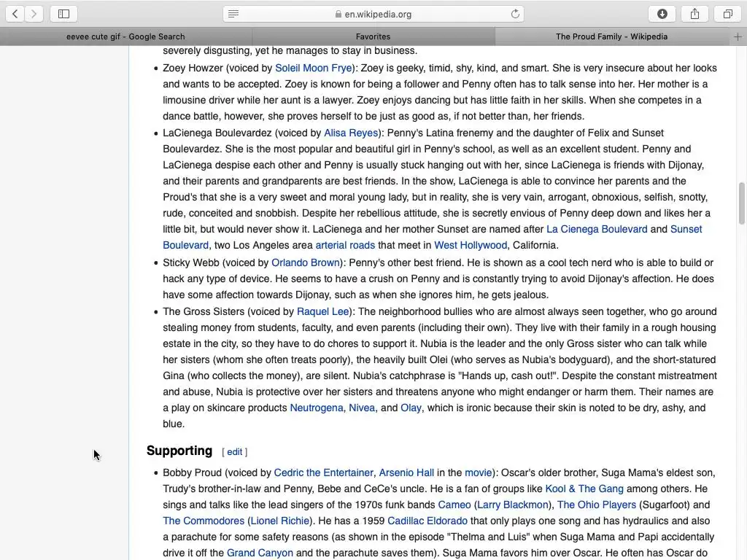This screenshot has width=747, height=560.
Task: Click 'The Gross Sisters' entry text
Action: point(204,312)
